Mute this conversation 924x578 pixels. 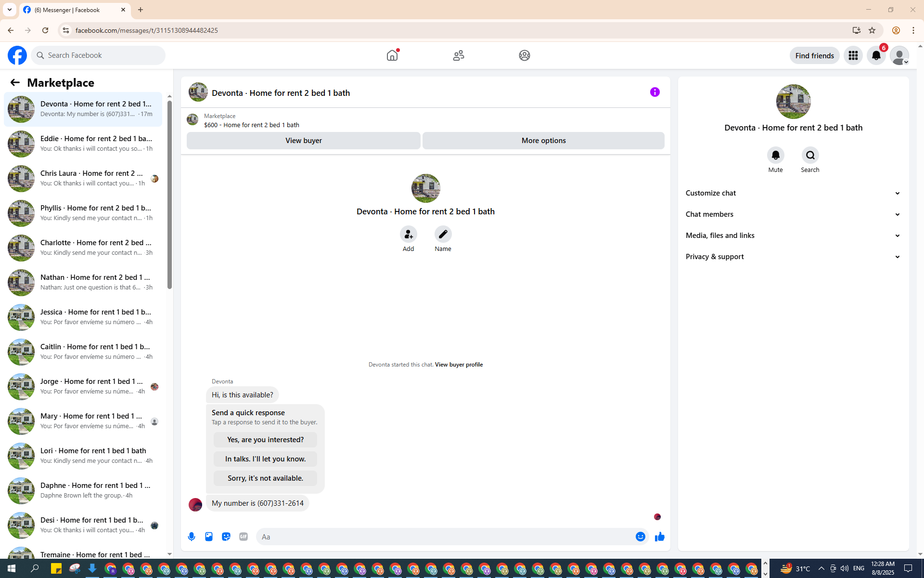point(775,156)
